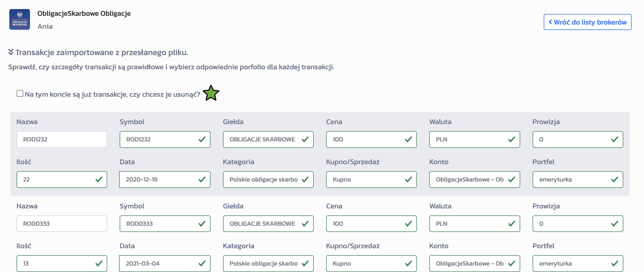This screenshot has height=272, width=644.
Task: Open Konto dropdown for first transaction
Action: [474, 179]
